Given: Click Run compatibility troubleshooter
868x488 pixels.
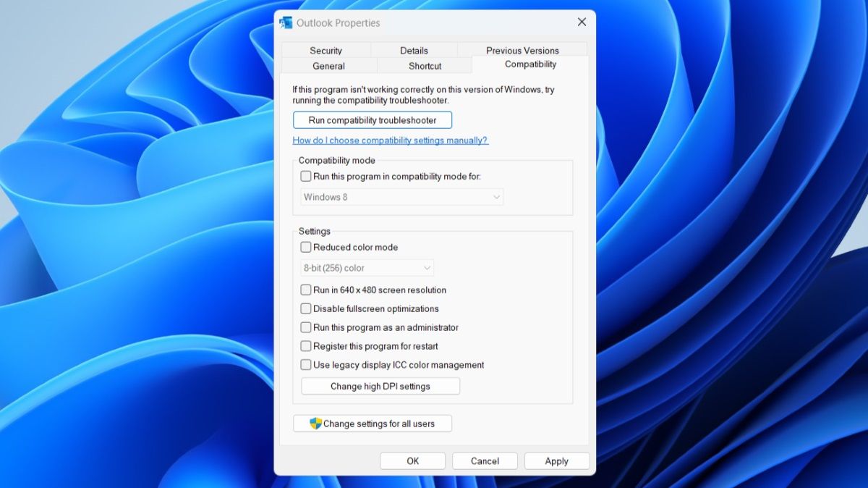Looking at the screenshot, I should (372, 119).
